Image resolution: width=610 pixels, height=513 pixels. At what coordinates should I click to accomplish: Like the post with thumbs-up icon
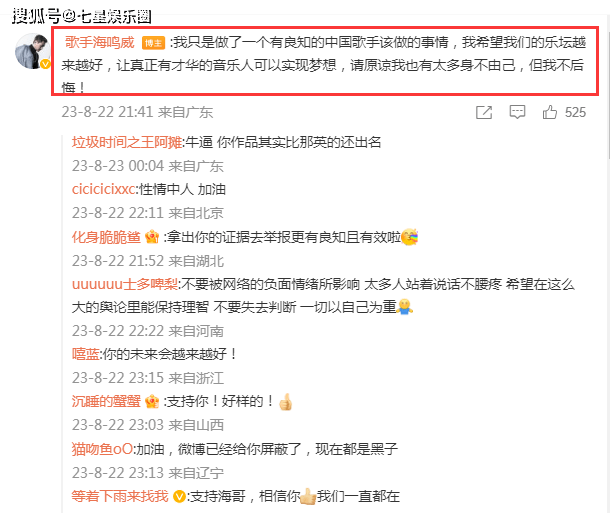click(x=550, y=112)
